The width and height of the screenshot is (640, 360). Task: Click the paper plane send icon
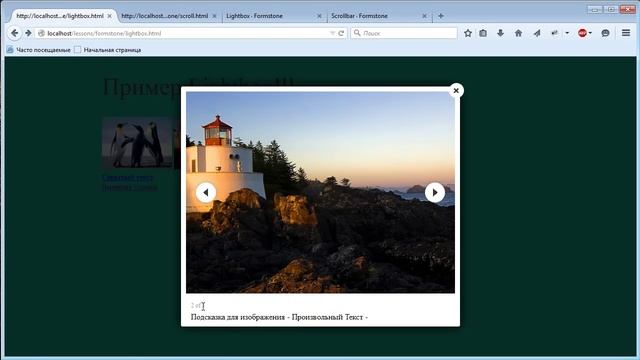tap(537, 33)
